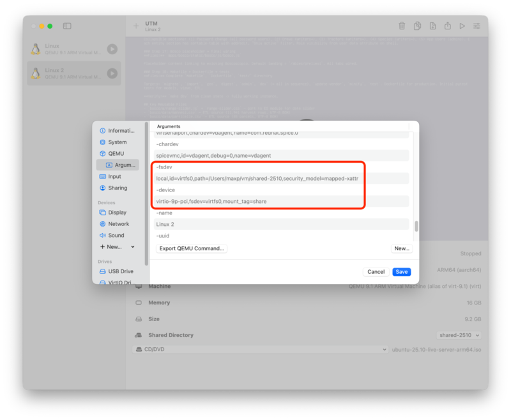Click Export QEMU Command...
The width and height of the screenshot is (511, 420).
(x=190, y=248)
